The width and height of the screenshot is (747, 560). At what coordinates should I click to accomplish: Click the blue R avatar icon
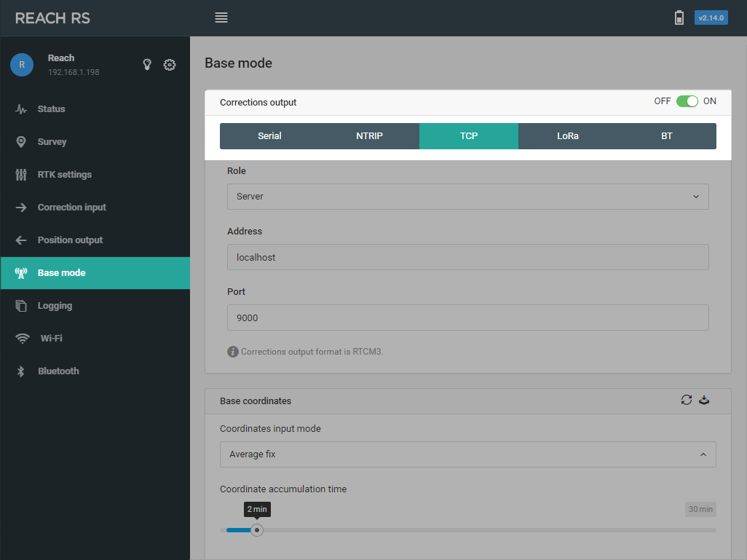(22, 65)
